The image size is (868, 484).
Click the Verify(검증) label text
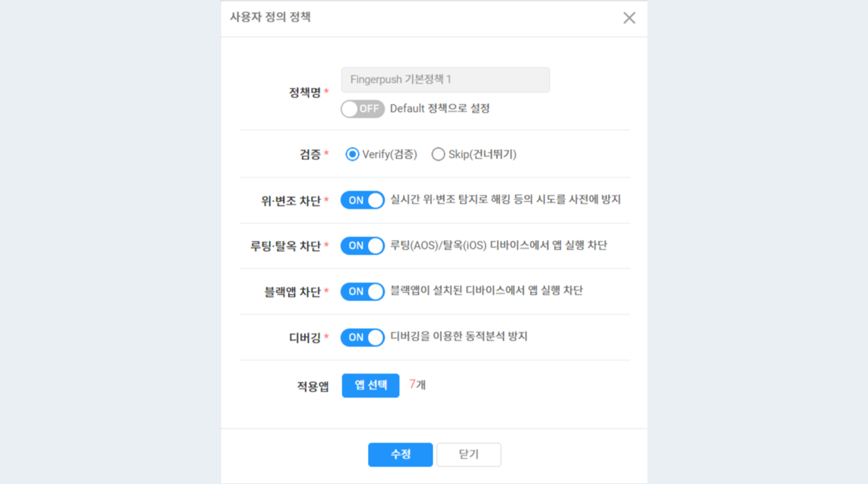(389, 154)
